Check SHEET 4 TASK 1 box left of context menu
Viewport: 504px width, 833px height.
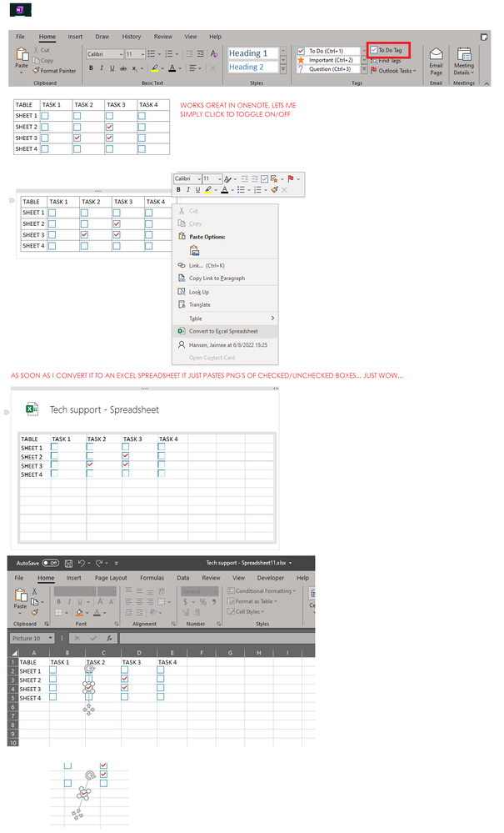[x=52, y=246]
